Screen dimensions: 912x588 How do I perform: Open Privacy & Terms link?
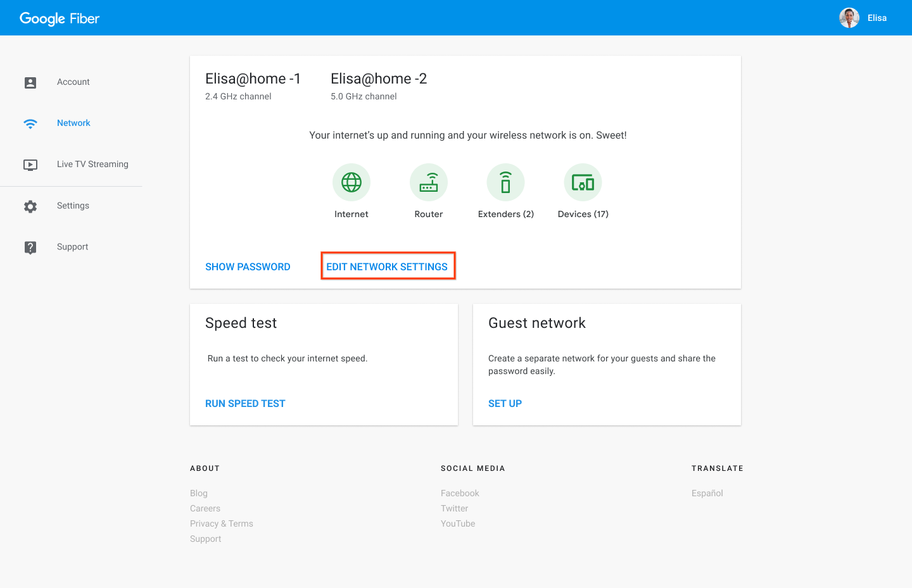(222, 523)
